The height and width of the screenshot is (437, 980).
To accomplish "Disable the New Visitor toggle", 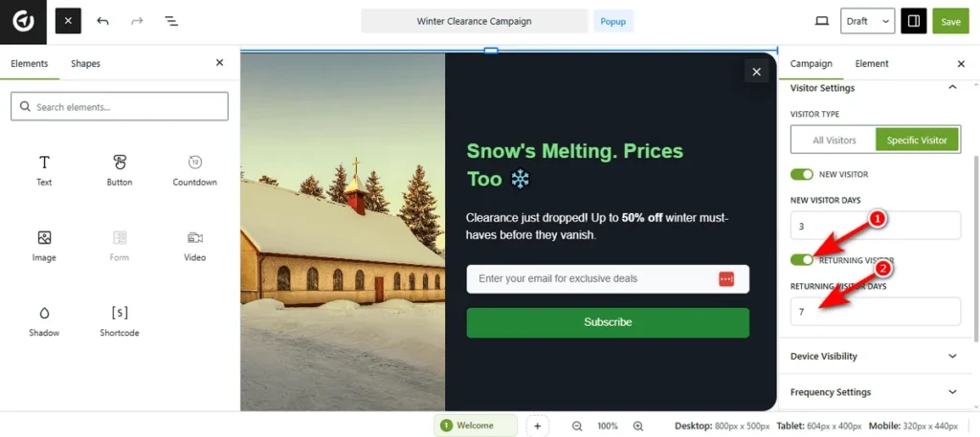I will (802, 174).
